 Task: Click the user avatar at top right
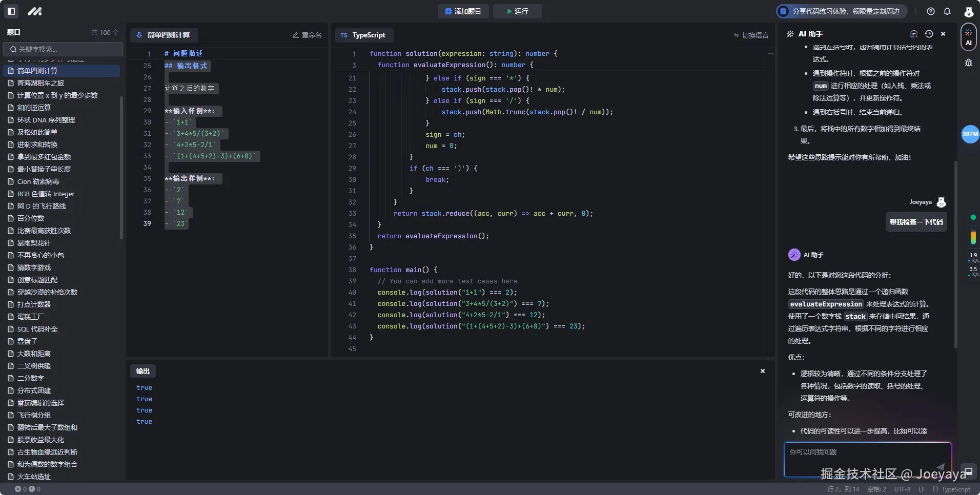(x=968, y=11)
